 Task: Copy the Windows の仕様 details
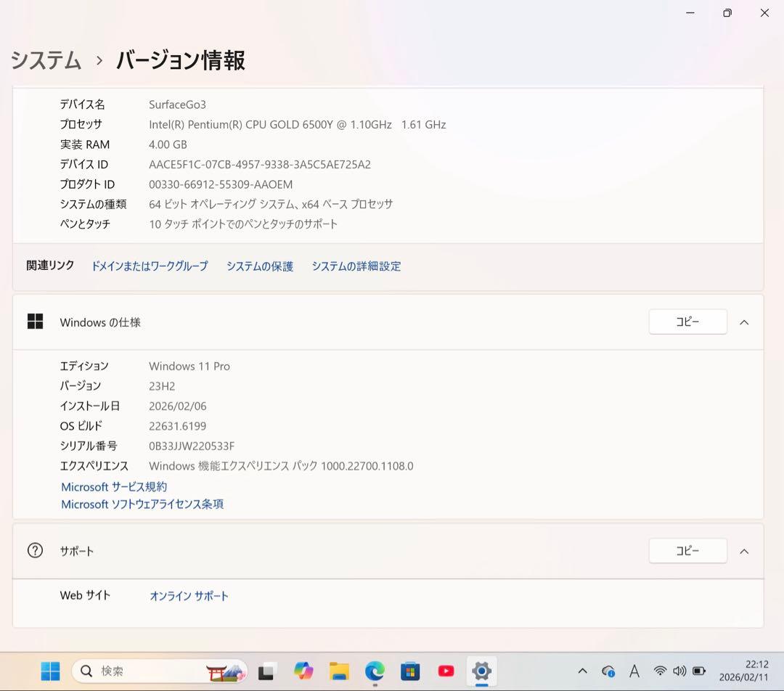(x=687, y=322)
